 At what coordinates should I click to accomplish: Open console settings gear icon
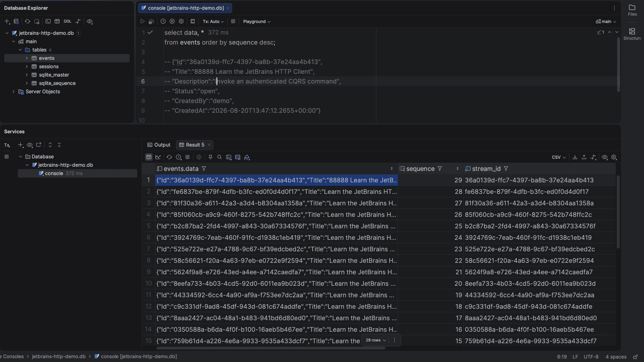point(181,22)
